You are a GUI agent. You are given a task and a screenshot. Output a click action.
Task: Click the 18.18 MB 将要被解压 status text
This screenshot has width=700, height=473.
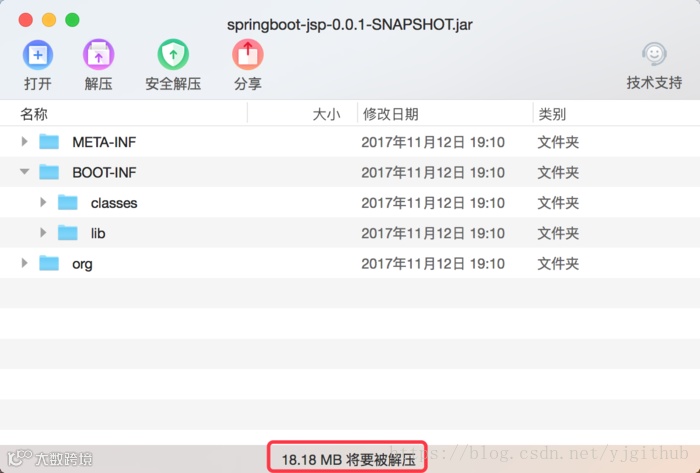pos(348,459)
